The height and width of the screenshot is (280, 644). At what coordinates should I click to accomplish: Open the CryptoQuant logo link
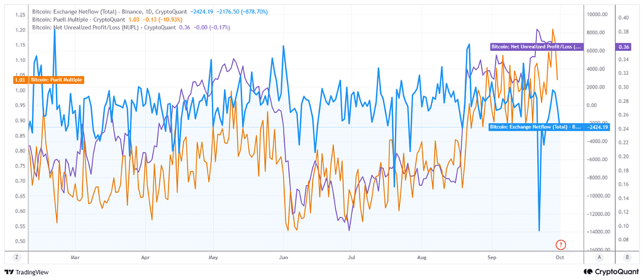pos(611,271)
